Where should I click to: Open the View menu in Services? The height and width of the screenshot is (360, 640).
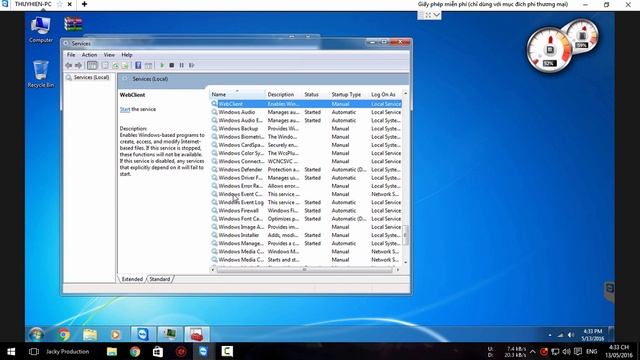tap(109, 55)
